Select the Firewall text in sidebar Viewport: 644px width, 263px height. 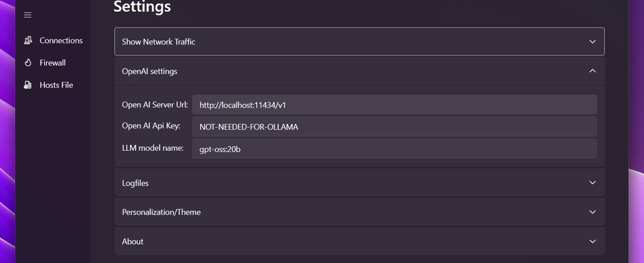coord(53,63)
